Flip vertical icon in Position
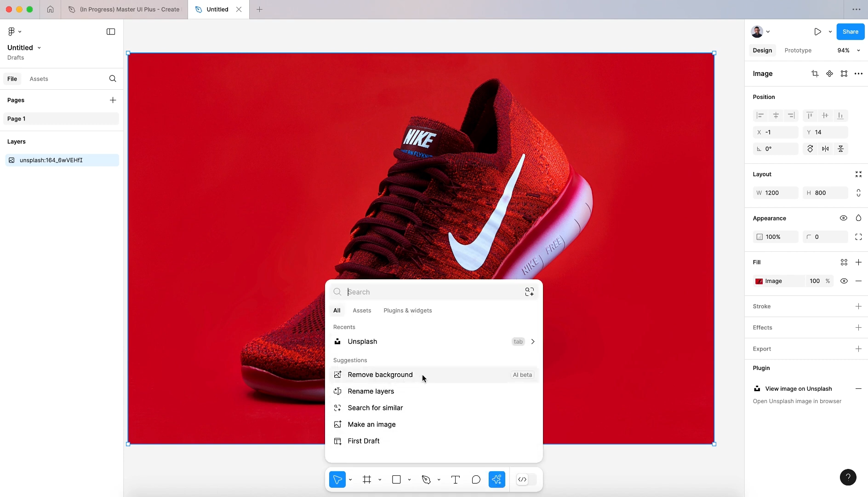This screenshot has width=868, height=497. [840, 149]
